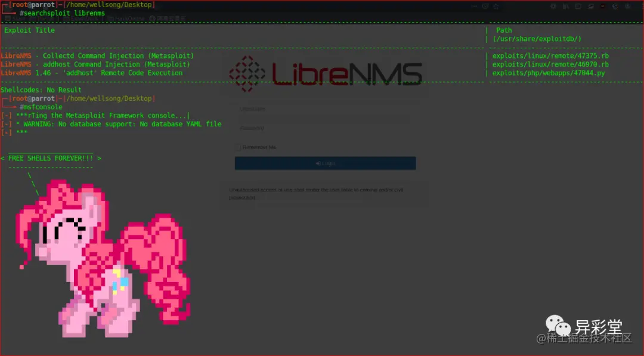Click '#searchsploit librenms' command text
This screenshot has height=356, width=644.
(62, 13)
